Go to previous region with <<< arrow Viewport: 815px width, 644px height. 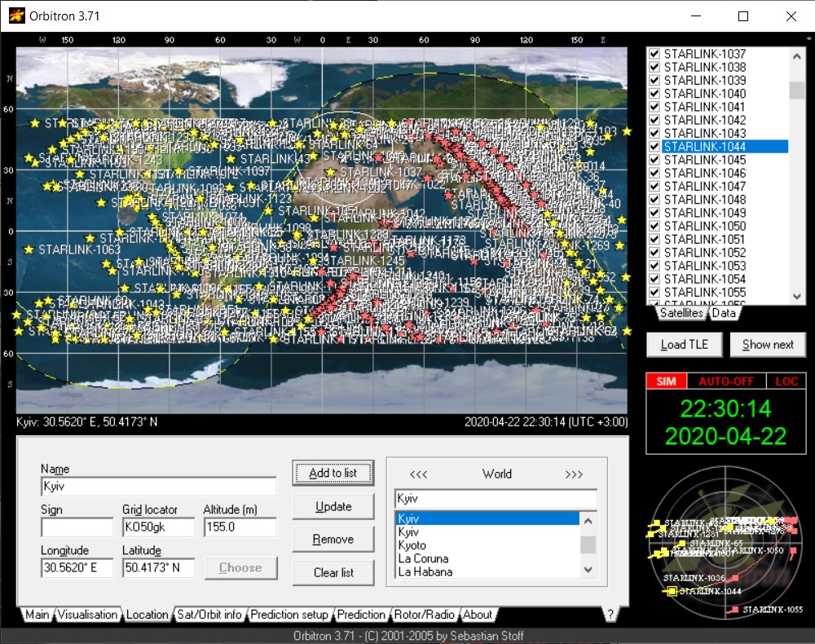point(418,474)
